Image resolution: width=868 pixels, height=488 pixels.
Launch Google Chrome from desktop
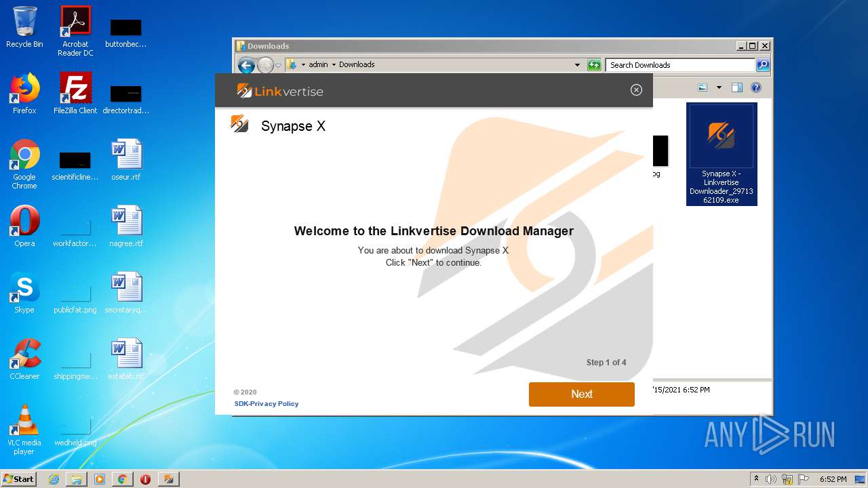point(24,164)
